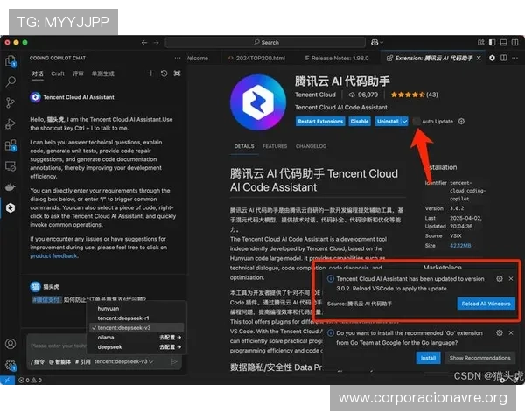Open the tencent:deepseek-v3 model selector
The width and height of the screenshot is (525, 420).
click(x=123, y=361)
